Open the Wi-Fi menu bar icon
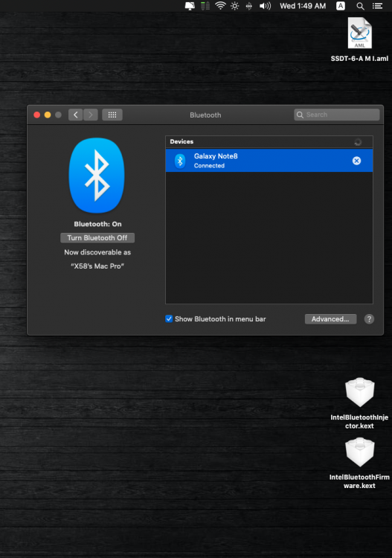This screenshot has height=558, width=392. click(x=220, y=6)
